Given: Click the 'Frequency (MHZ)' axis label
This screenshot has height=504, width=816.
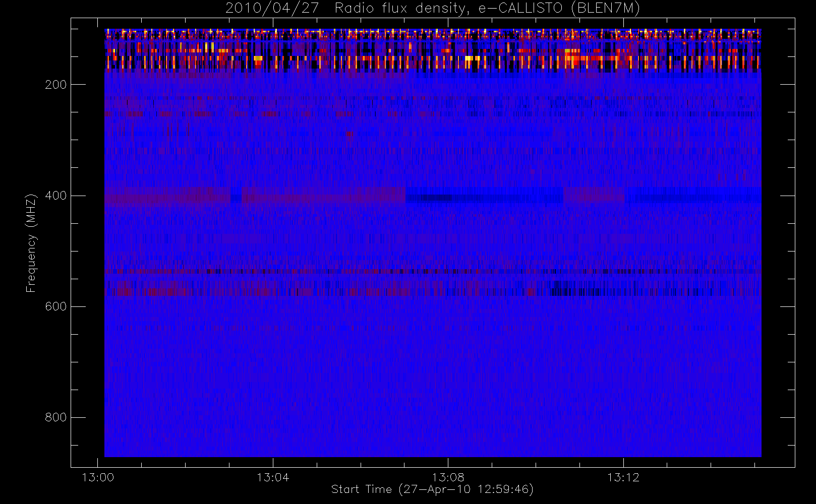Looking at the screenshot, I should pos(31,243).
